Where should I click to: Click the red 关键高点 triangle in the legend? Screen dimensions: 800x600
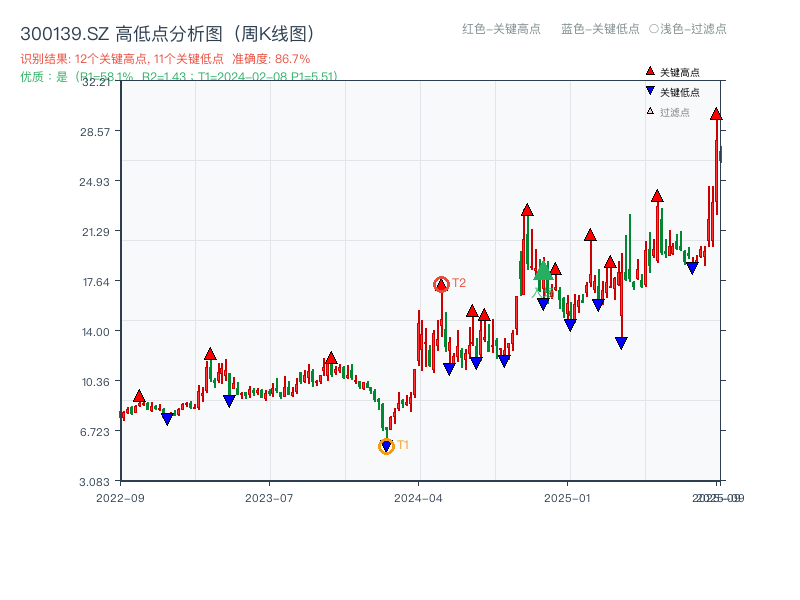650,71
